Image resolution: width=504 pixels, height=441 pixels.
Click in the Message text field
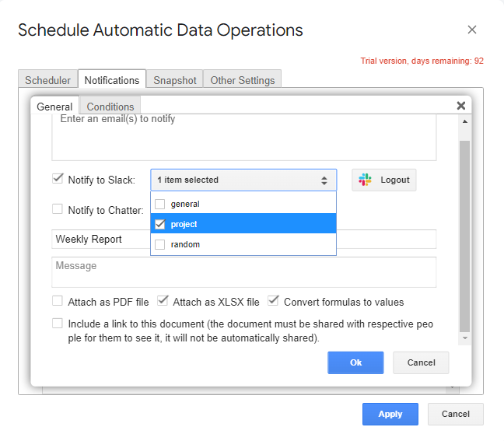click(x=243, y=272)
